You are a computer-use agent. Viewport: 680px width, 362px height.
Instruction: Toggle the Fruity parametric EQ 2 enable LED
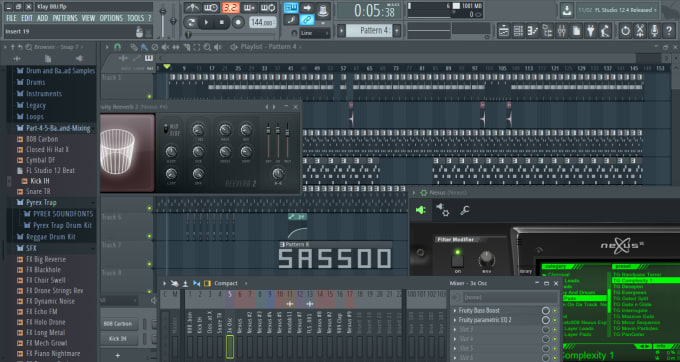point(555,320)
